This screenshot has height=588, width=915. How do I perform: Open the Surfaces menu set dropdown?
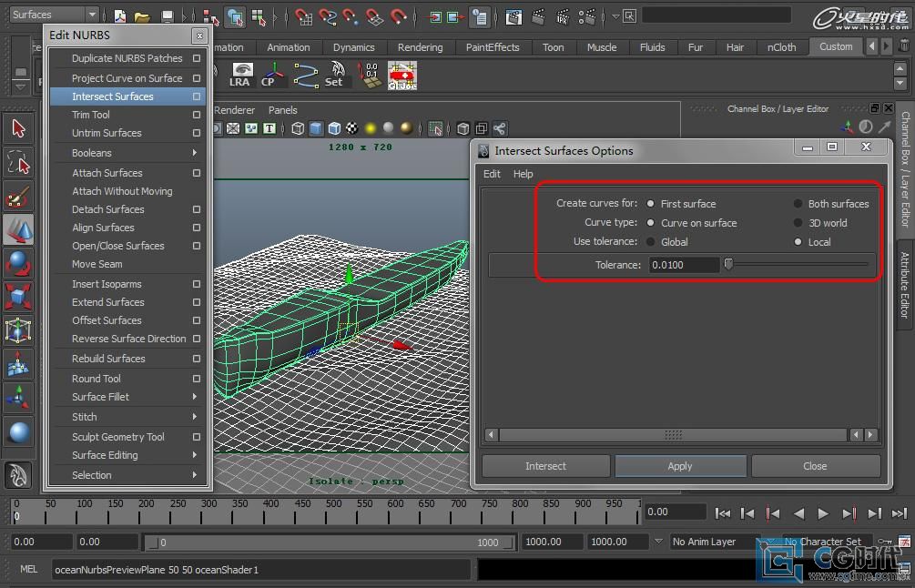(x=54, y=14)
